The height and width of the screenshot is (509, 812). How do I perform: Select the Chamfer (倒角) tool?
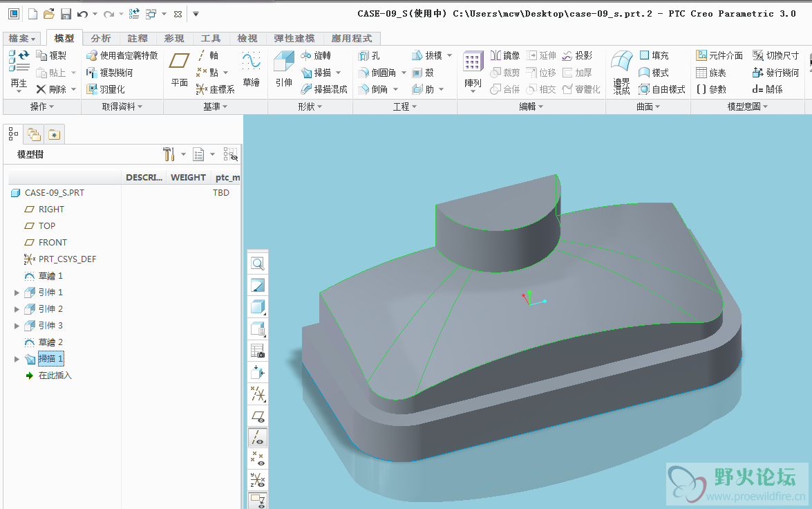coord(373,89)
